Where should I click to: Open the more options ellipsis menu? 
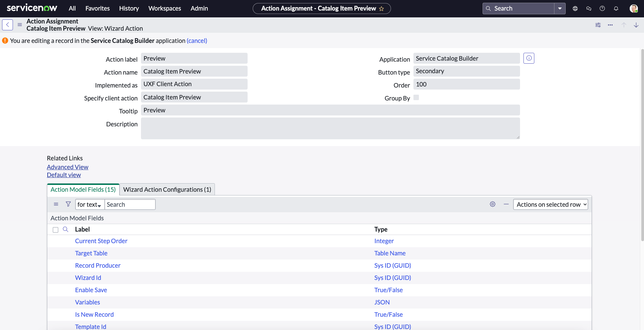coord(610,25)
